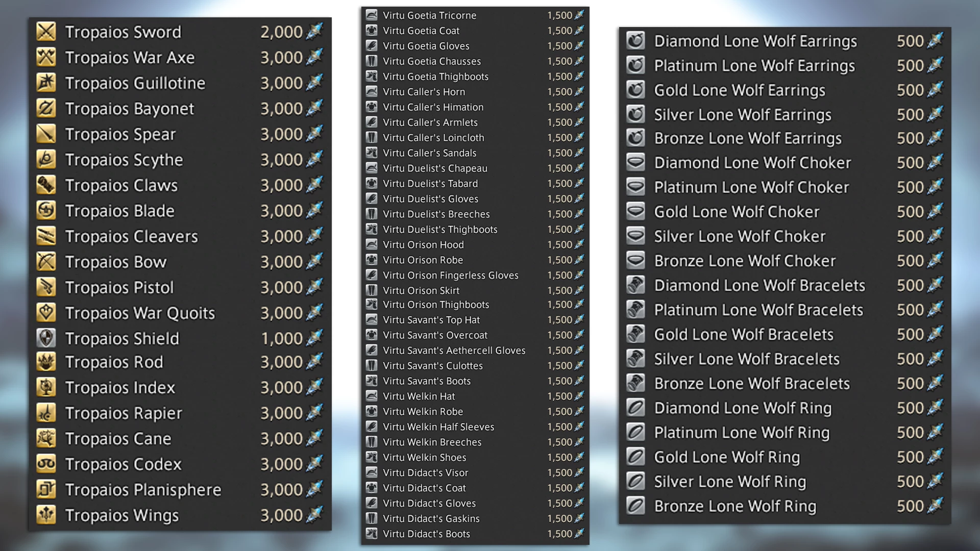Select the Tropaios Guillotine icon

(46, 83)
